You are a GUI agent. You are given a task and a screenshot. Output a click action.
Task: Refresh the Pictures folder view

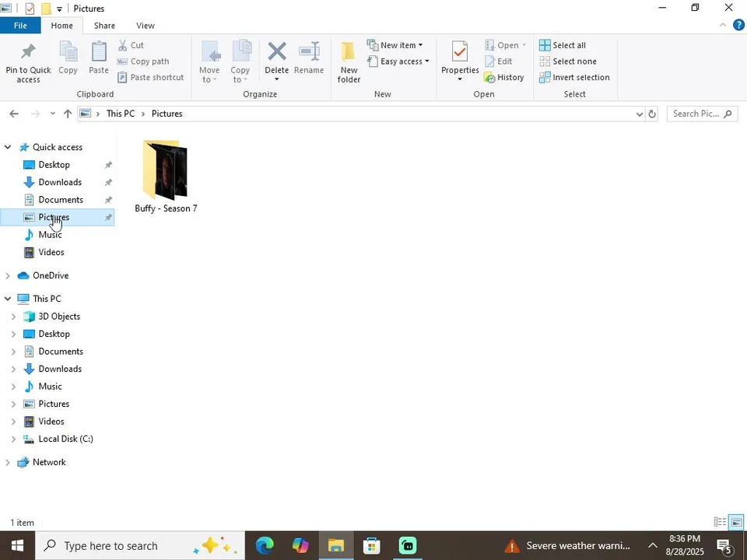click(652, 114)
